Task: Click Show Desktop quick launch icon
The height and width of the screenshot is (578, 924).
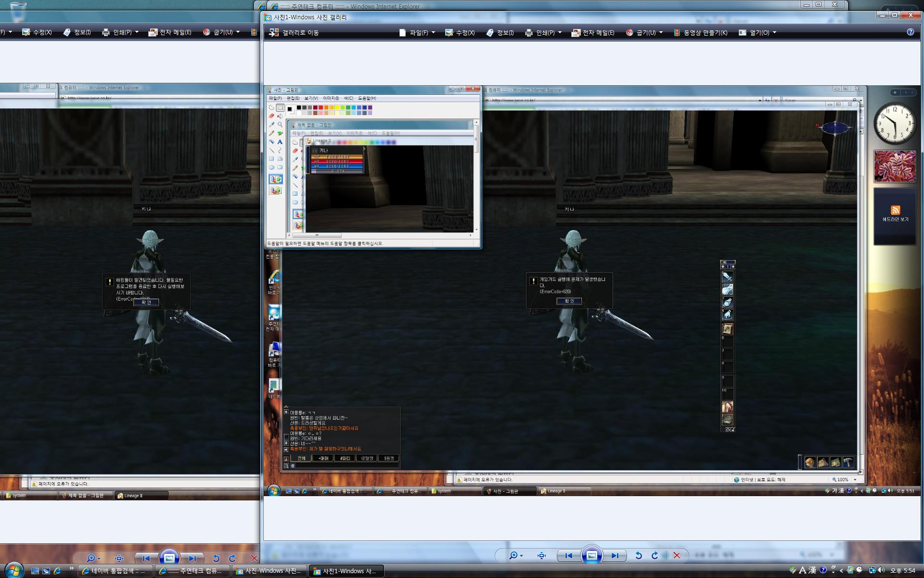Action: [x=35, y=571]
